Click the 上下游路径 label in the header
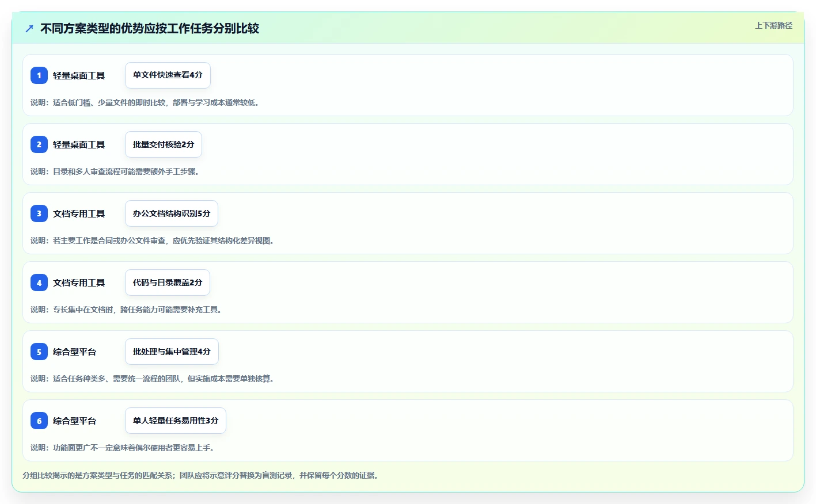Screen dimensions: 816x504 tap(773, 25)
